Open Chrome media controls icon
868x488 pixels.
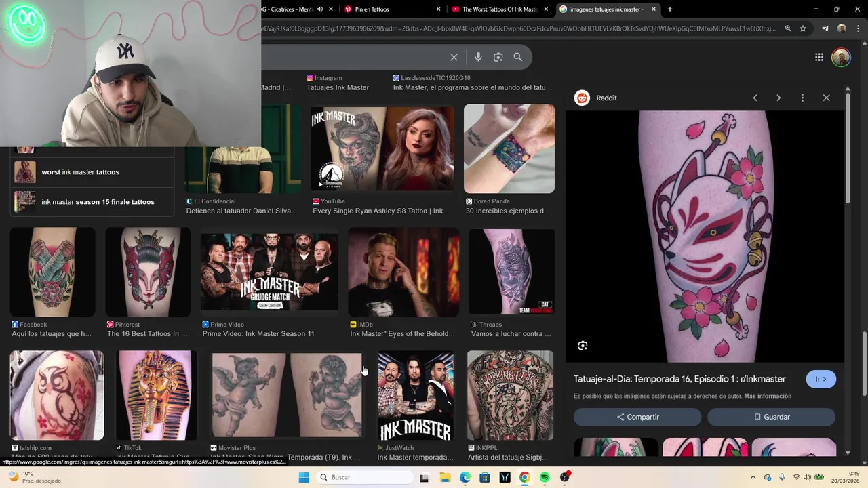coord(825,28)
